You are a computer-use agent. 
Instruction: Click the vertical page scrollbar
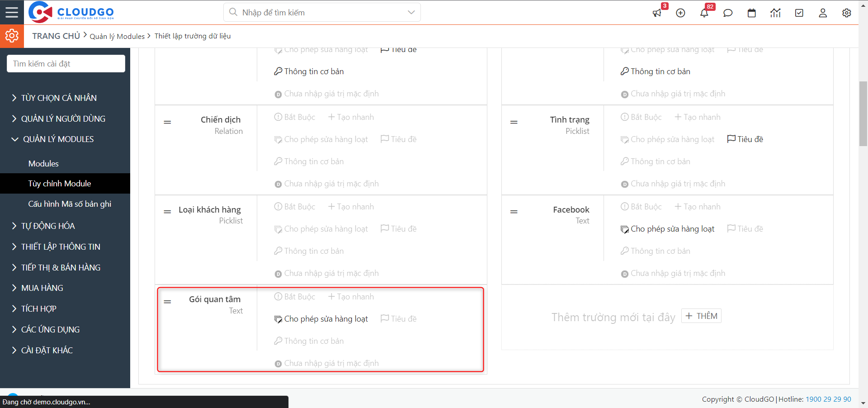[x=863, y=113]
